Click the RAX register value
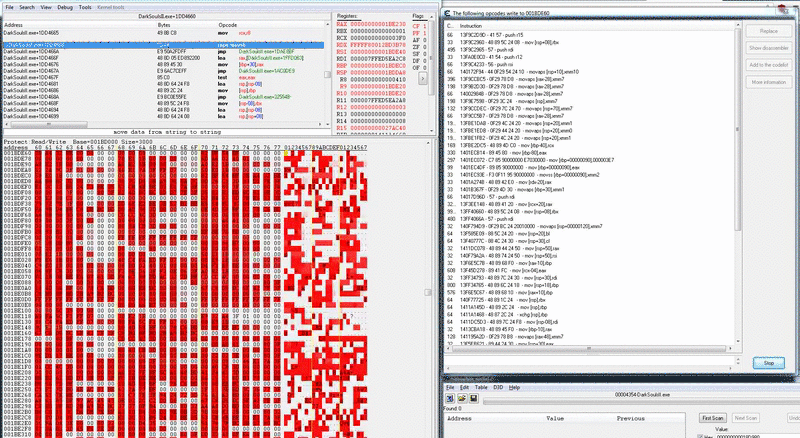 coord(378,25)
